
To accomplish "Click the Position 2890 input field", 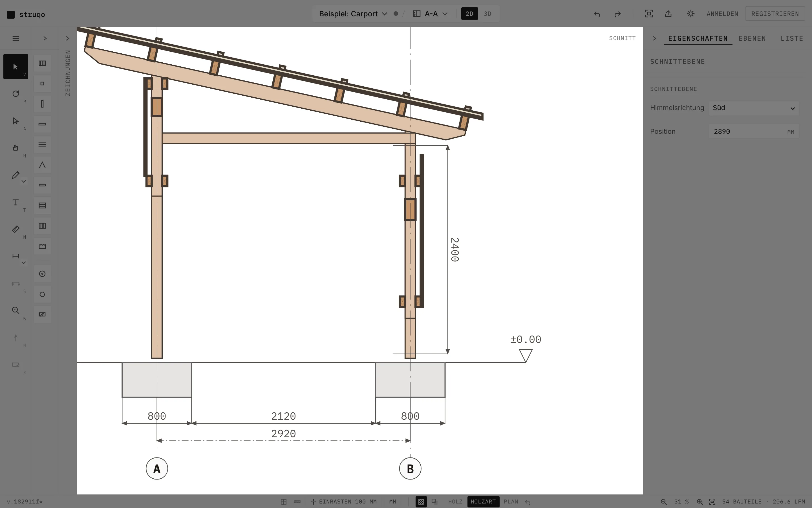I will [754, 131].
